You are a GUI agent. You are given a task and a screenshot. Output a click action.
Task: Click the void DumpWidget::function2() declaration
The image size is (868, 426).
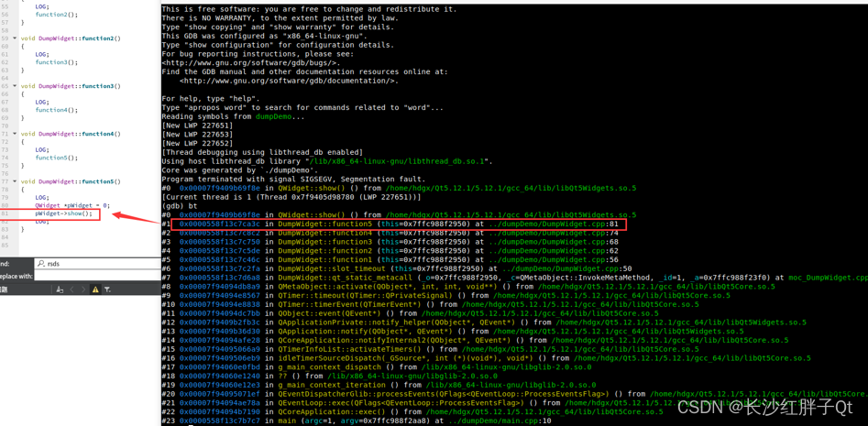click(71, 38)
